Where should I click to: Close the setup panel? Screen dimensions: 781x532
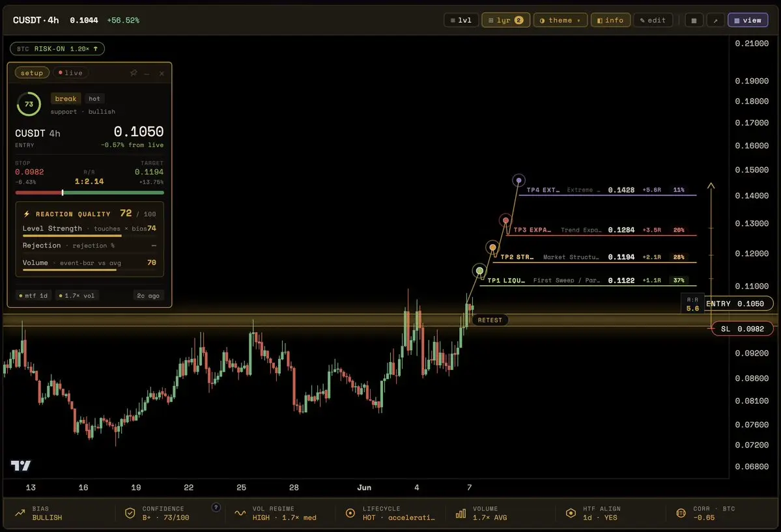162,73
